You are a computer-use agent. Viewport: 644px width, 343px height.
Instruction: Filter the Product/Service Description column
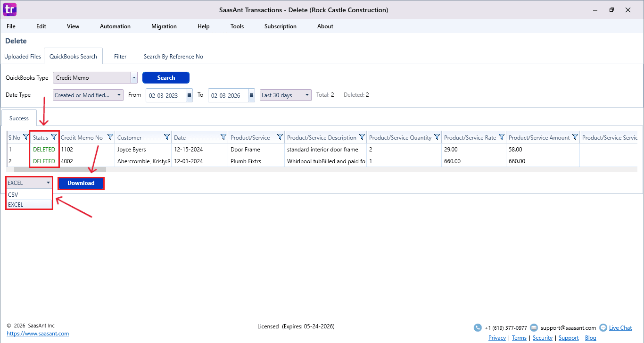pyautogui.click(x=362, y=137)
